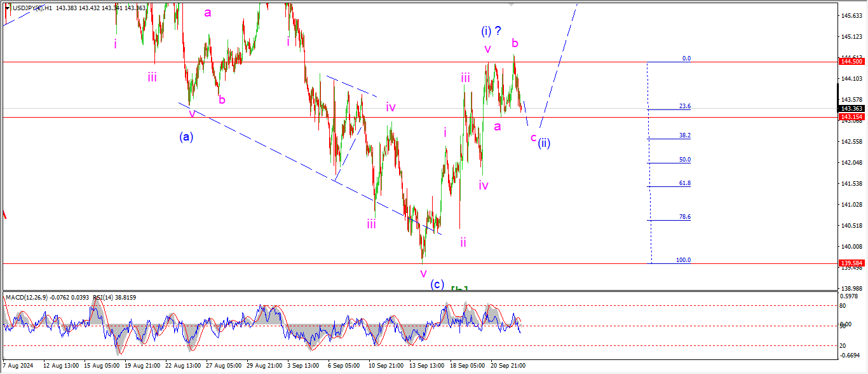Click the 13 Sep 13:00 time axis label
Screen dimensions: 868x374
point(426,366)
